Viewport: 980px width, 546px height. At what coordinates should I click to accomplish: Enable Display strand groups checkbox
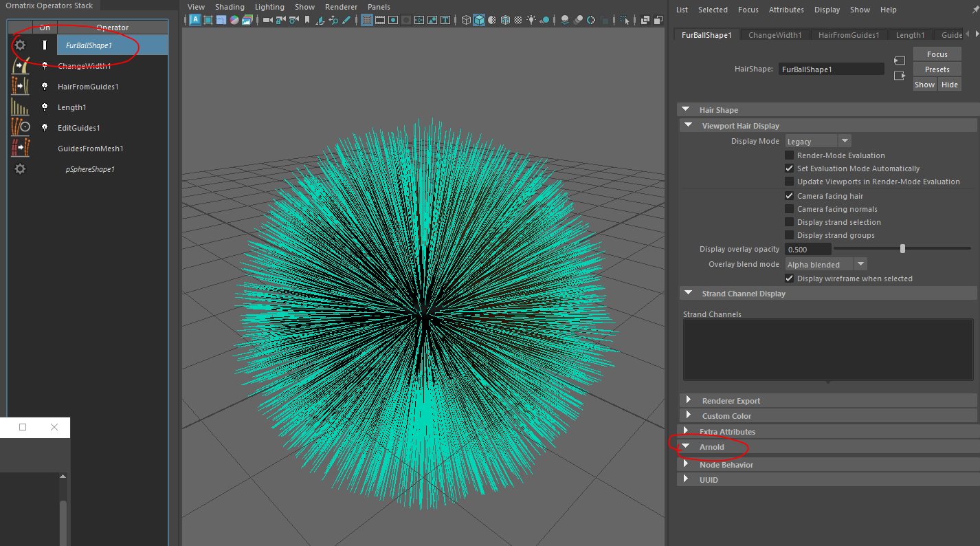[x=790, y=235]
